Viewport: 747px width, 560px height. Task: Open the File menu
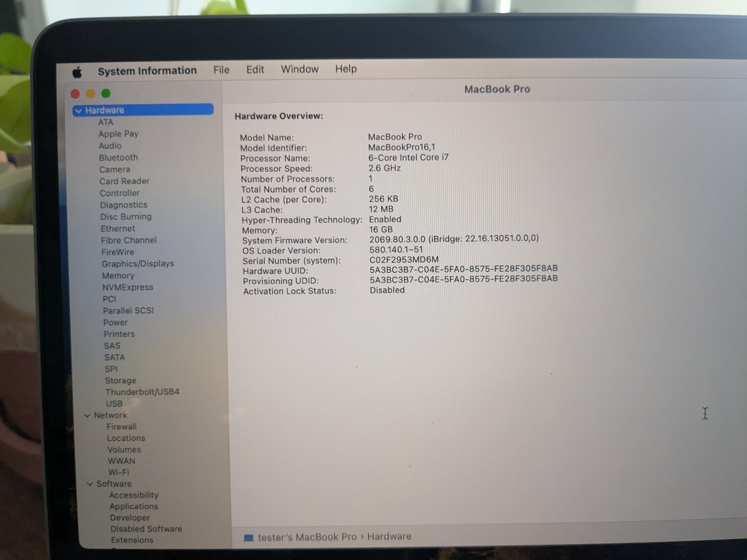point(221,70)
